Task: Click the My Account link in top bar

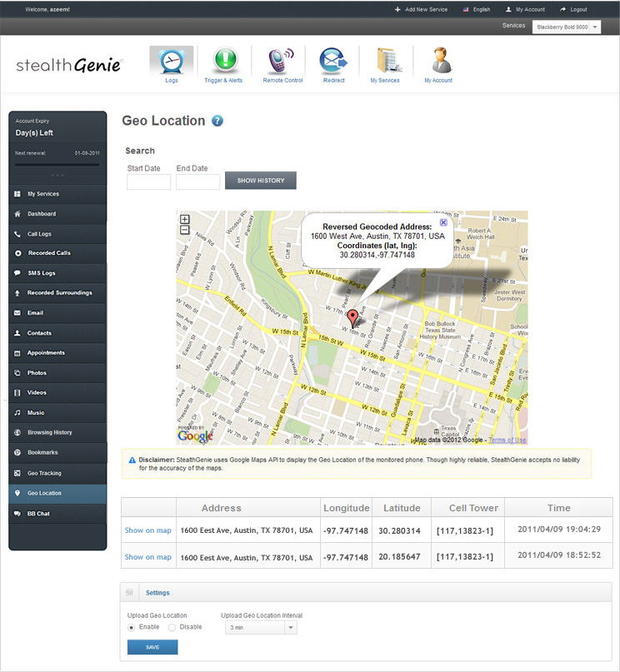Action: [x=530, y=9]
